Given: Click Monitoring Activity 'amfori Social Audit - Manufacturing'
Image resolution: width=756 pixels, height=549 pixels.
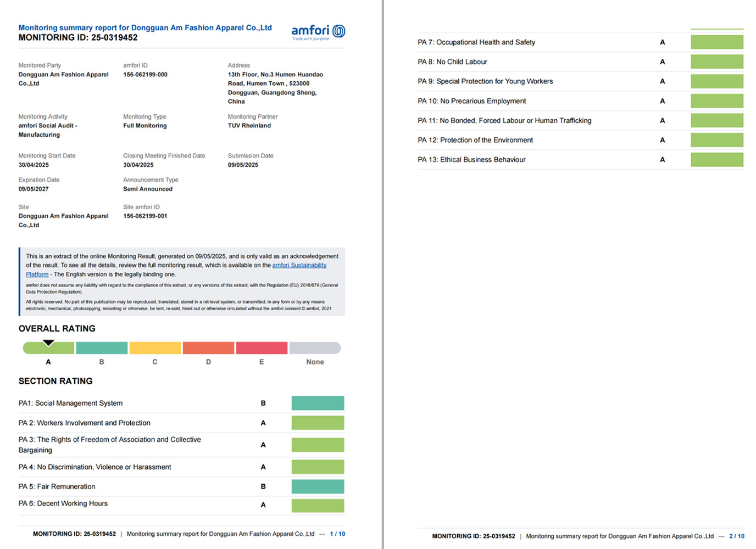Looking at the screenshot, I should 48,130.
